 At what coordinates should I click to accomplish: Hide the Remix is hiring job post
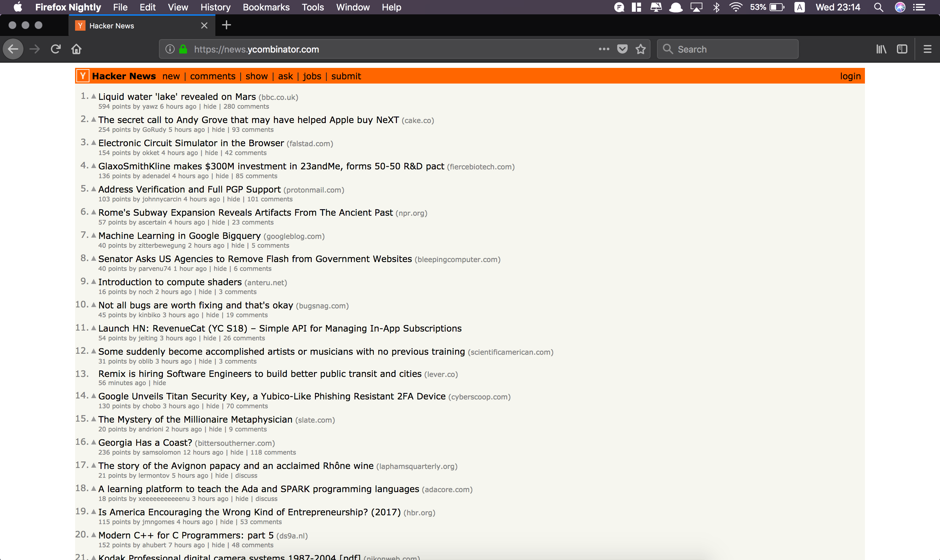pos(159,383)
